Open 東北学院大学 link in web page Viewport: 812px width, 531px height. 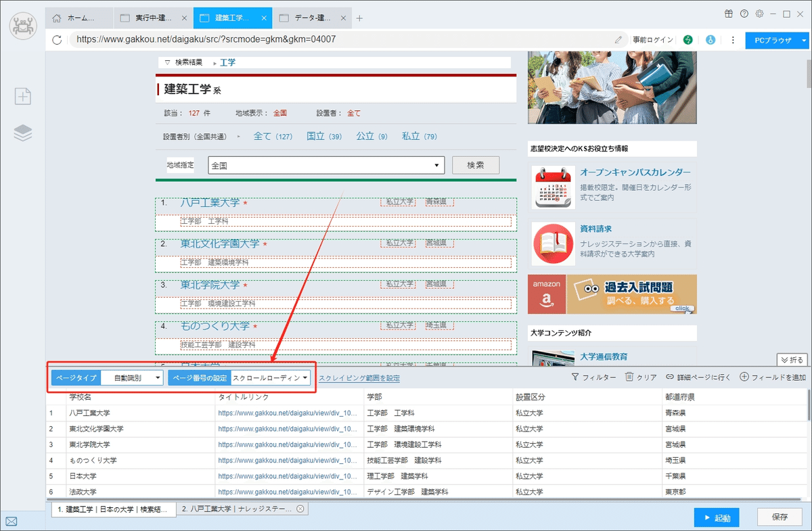pos(210,285)
